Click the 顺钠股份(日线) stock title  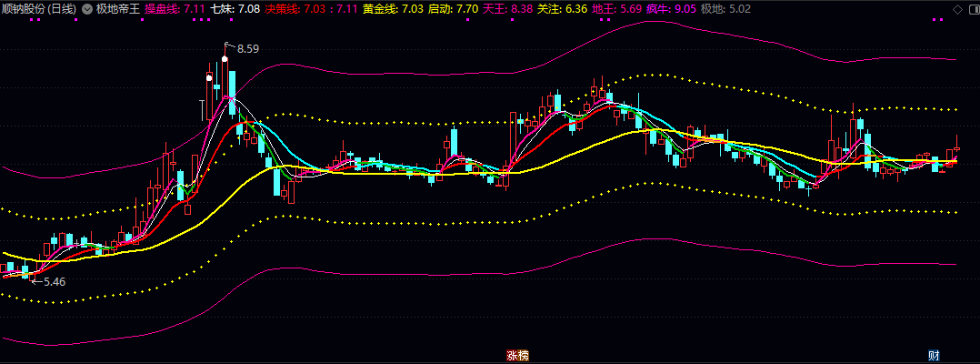click(x=39, y=9)
